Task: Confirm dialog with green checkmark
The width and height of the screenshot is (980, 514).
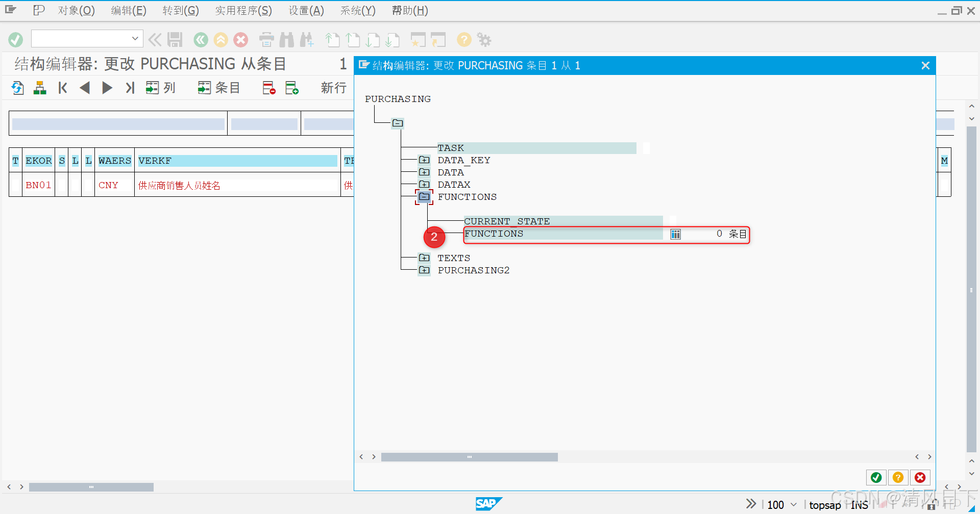Action: click(876, 477)
